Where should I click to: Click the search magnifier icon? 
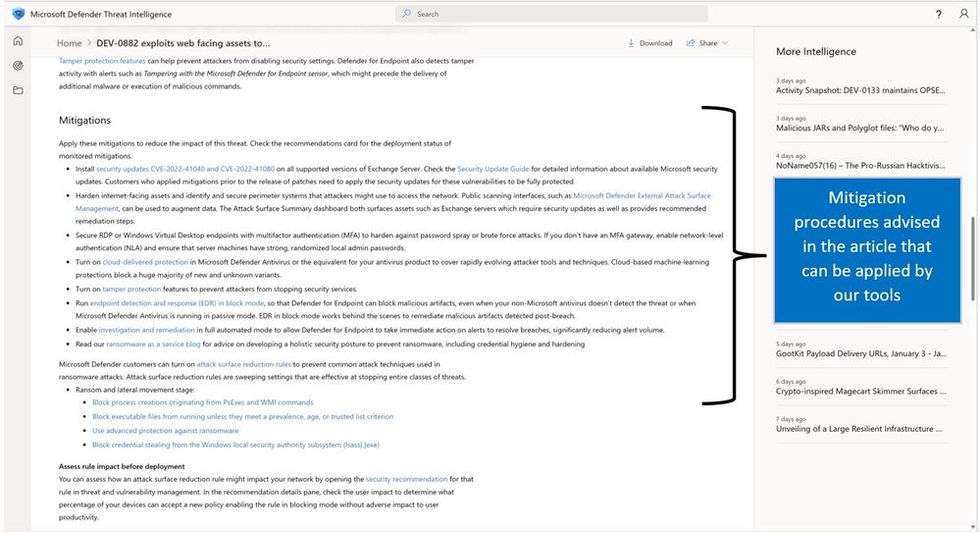407,13
